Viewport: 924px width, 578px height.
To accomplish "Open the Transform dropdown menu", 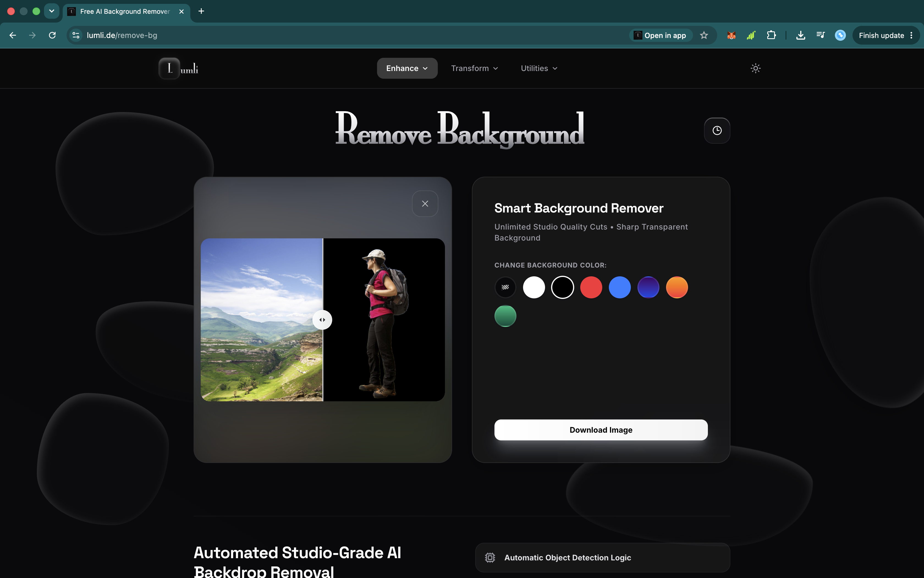I will (x=475, y=69).
